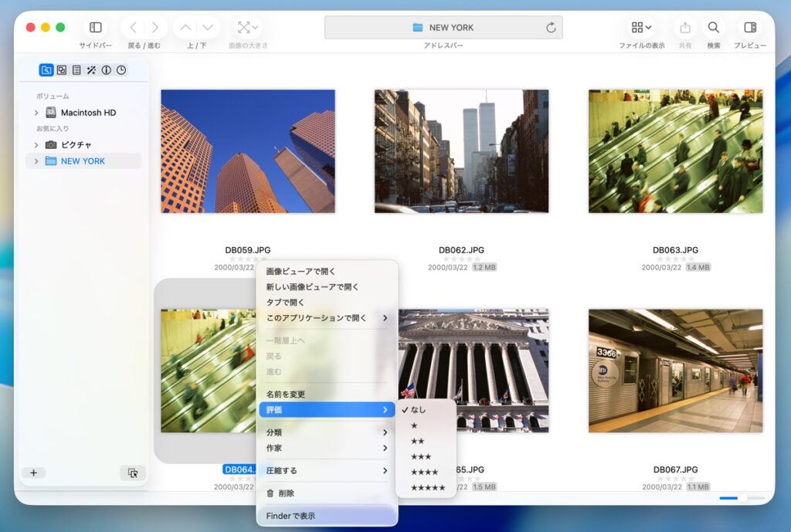Click the search magnifier icon (検索)
This screenshot has width=791, height=532.
click(x=714, y=28)
